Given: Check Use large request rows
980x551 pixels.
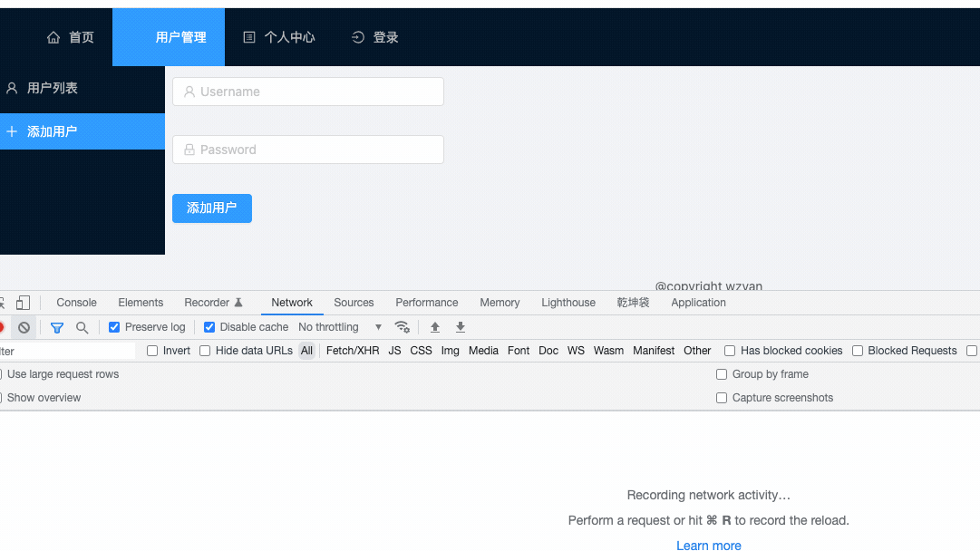Looking at the screenshot, I should [1, 374].
